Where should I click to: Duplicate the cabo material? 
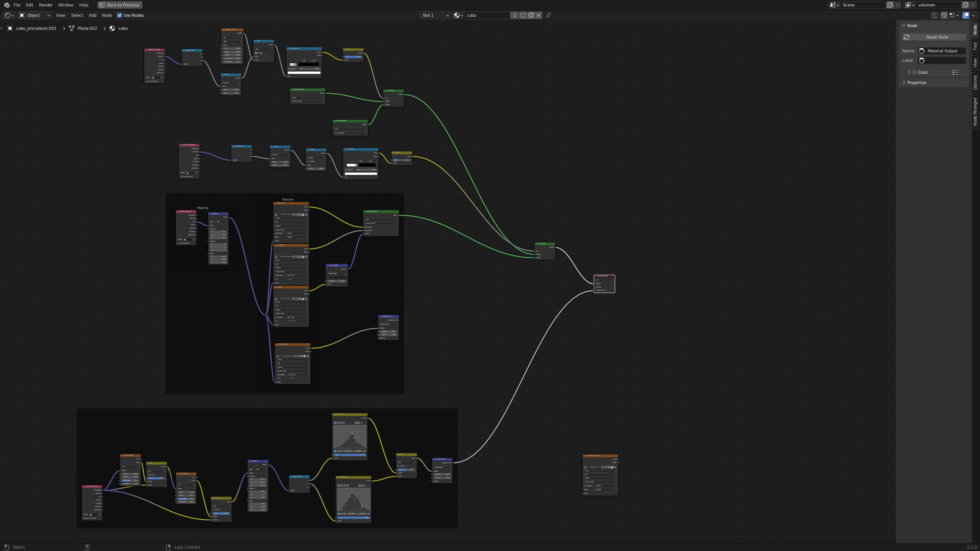pyautogui.click(x=531, y=15)
